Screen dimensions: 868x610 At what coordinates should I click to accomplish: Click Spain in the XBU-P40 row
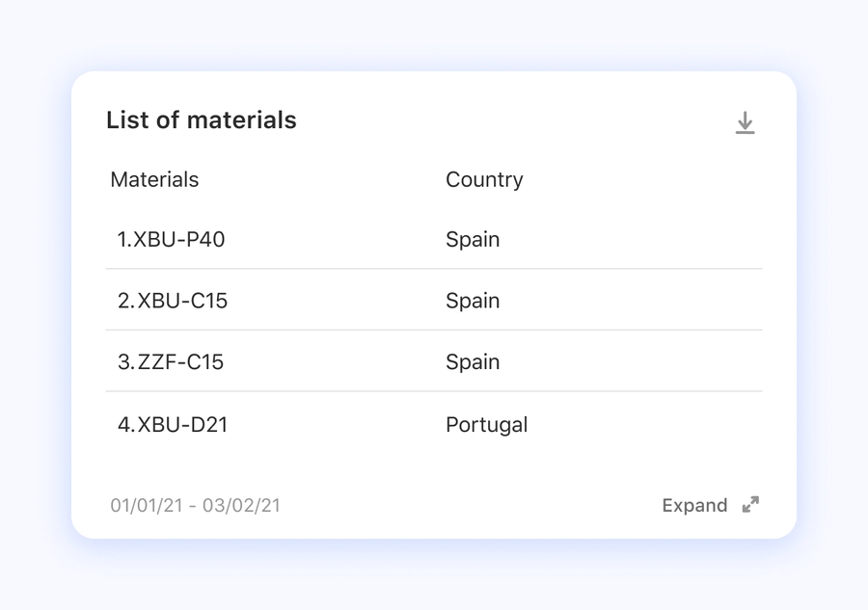coord(473,239)
